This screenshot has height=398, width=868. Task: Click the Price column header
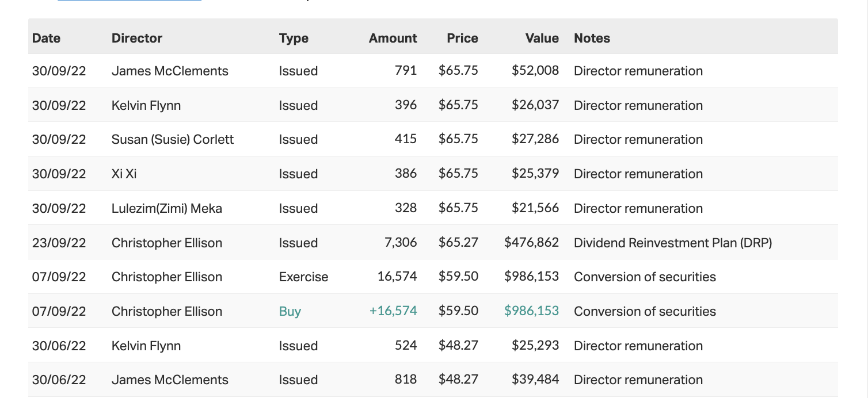462,38
